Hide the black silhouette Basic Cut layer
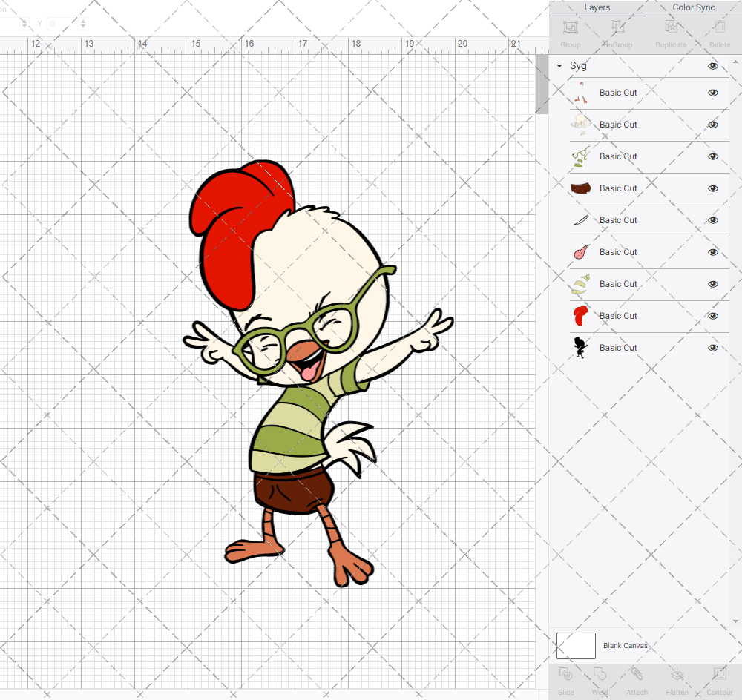742x700 pixels. pyautogui.click(x=712, y=348)
